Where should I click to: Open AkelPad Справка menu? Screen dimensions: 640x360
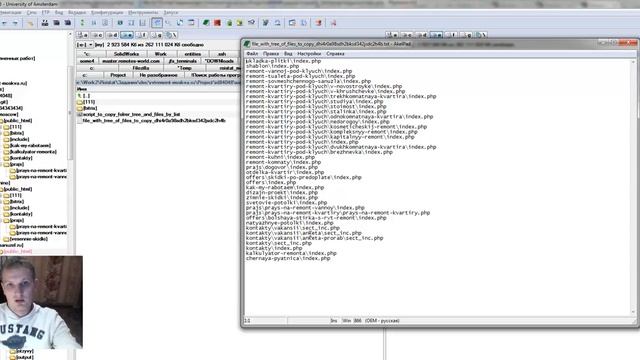[x=335, y=53]
